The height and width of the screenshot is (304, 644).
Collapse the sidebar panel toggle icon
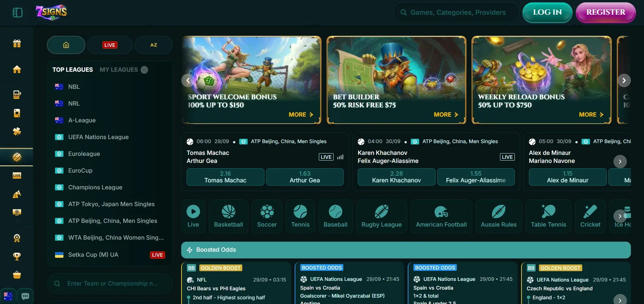coord(17,13)
